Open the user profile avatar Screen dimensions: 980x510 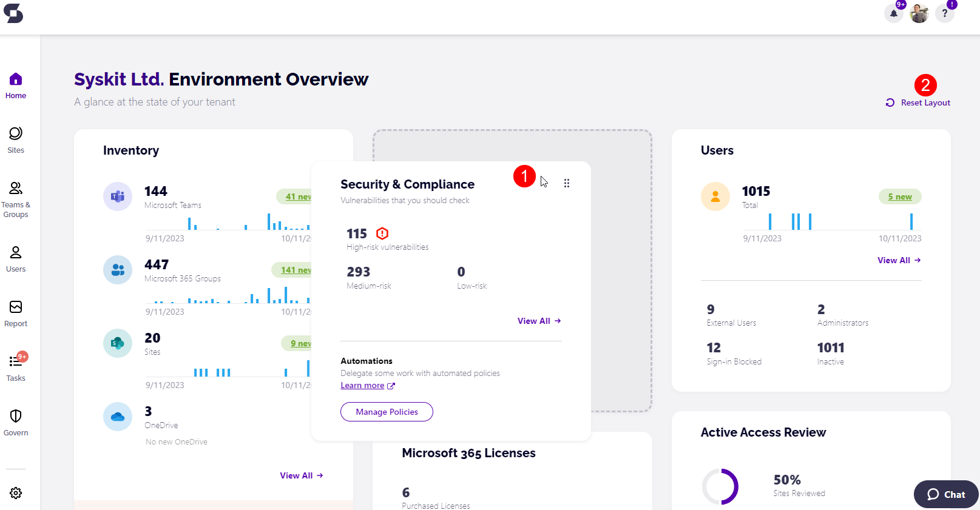(x=919, y=13)
